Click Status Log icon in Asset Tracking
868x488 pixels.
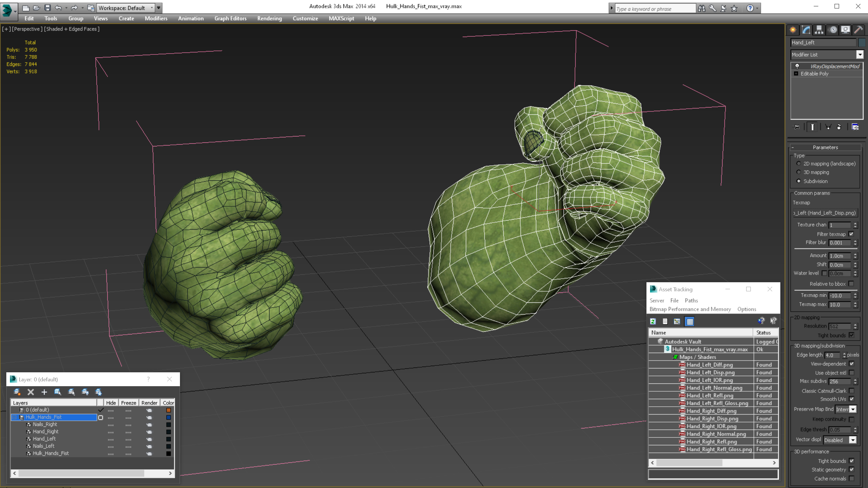coord(665,322)
